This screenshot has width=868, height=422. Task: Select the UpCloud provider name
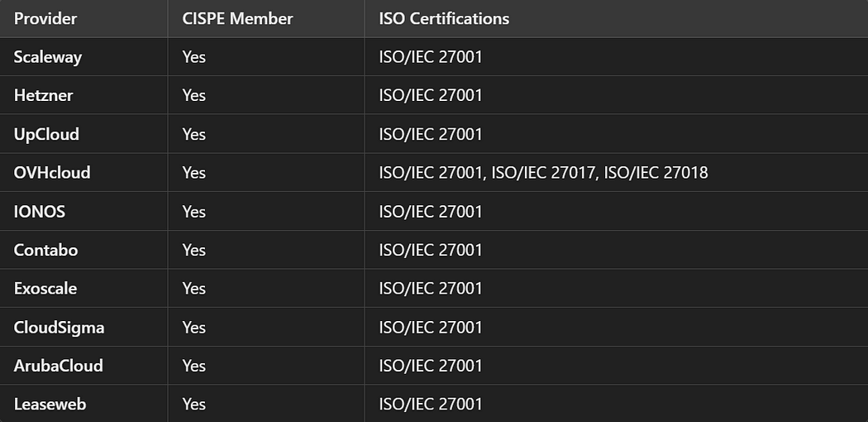[46, 134]
